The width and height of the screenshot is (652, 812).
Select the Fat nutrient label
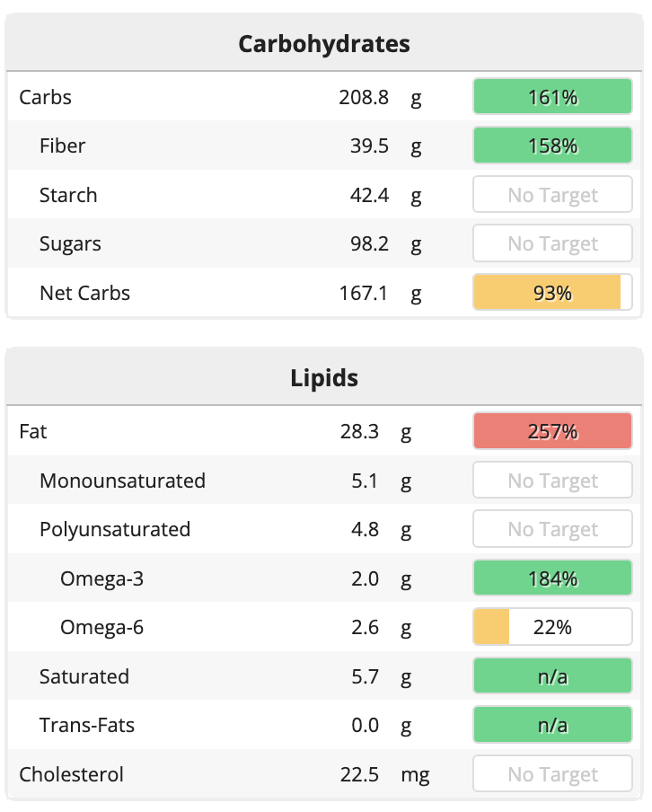(x=33, y=432)
